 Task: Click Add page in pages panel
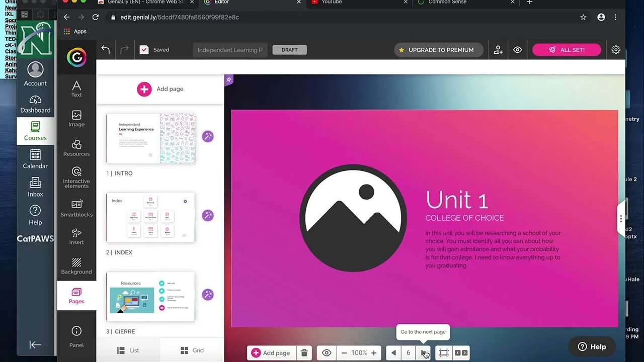[x=160, y=89]
